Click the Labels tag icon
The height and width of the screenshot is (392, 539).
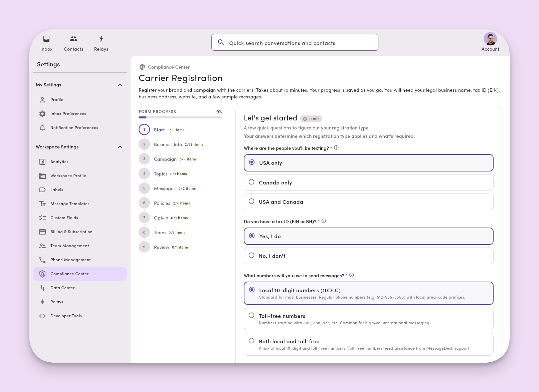[x=42, y=190]
